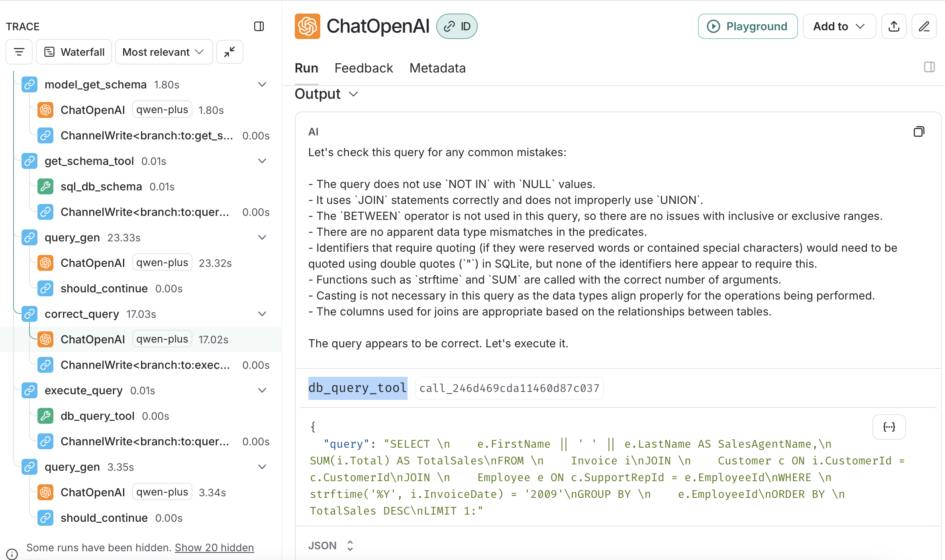Image resolution: width=945 pixels, height=560 pixels.
Task: Expand the Add to dropdown
Action: pyautogui.click(x=839, y=26)
